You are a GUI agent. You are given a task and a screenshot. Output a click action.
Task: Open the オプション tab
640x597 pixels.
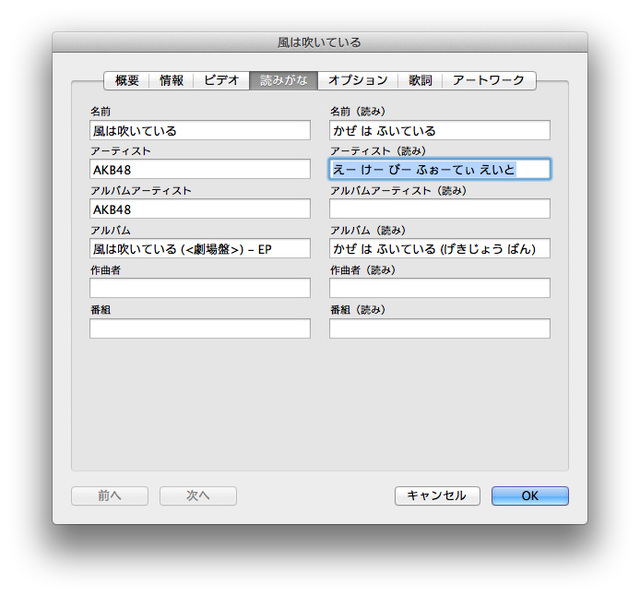coord(358,80)
